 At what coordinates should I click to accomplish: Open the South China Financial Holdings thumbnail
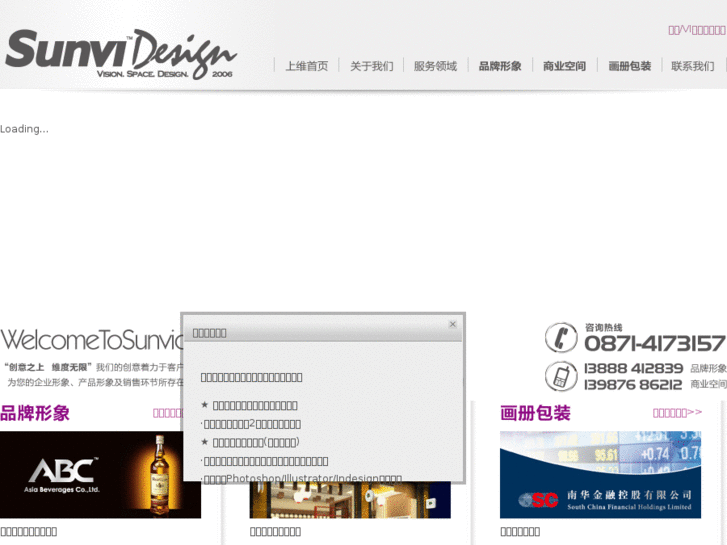(600, 474)
